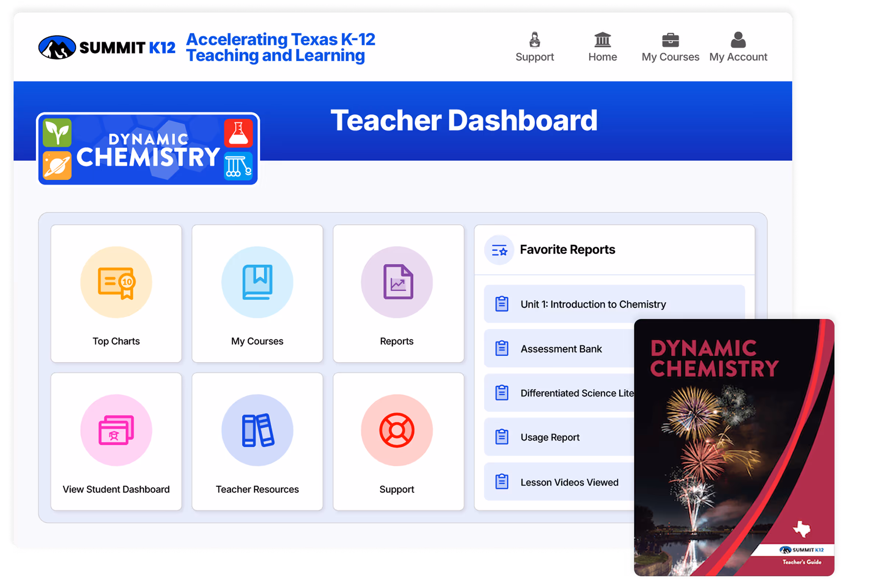879x588 pixels.
Task: Click the Accelerating Texas K-12 tagline
Action: (x=281, y=47)
